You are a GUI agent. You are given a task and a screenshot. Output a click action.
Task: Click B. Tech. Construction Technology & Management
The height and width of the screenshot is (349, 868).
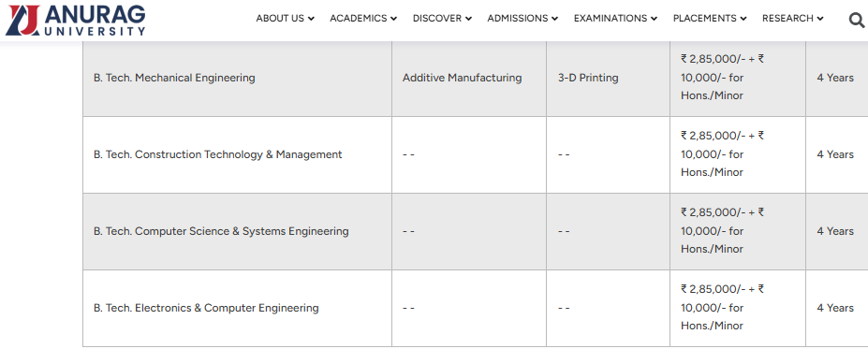pos(217,154)
